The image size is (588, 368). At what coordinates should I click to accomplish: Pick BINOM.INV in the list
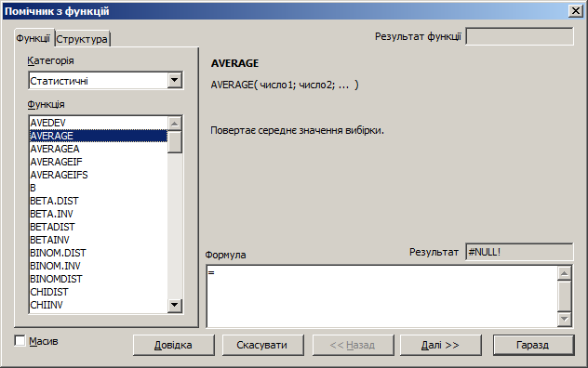tap(99, 266)
